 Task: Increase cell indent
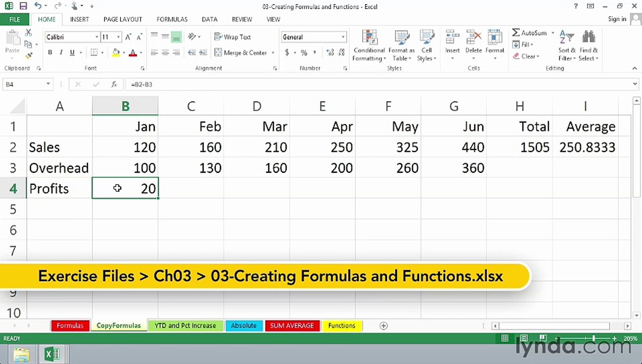(202, 53)
